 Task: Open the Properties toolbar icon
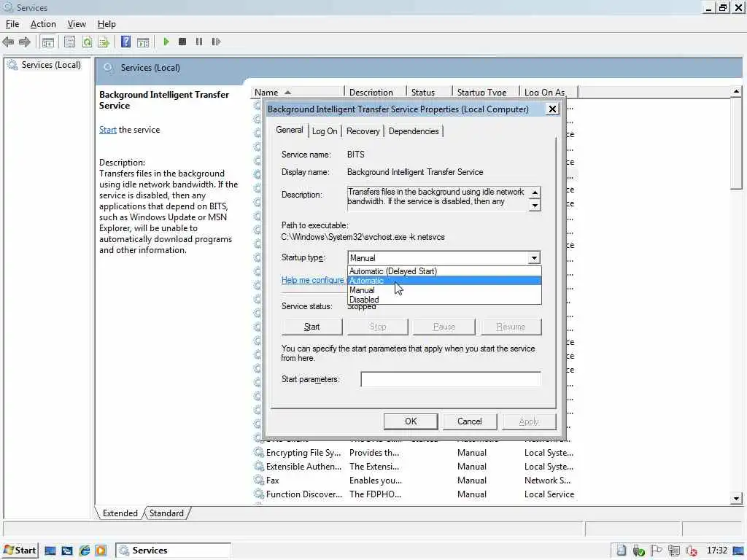[x=69, y=42]
